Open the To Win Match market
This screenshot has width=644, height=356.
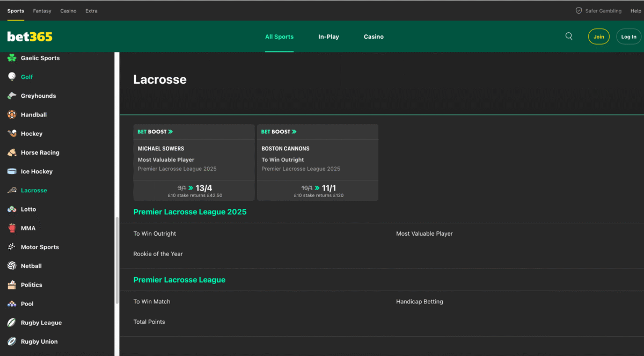coord(152,302)
